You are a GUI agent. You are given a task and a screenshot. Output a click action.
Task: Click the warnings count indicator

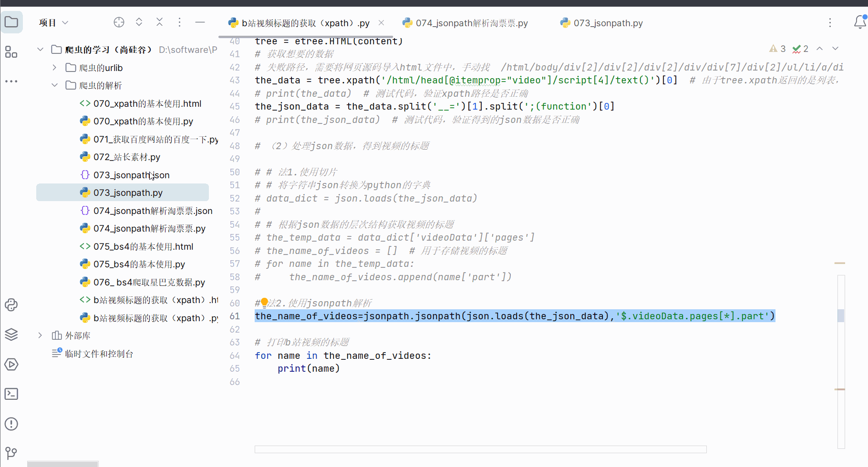pyautogui.click(x=777, y=49)
